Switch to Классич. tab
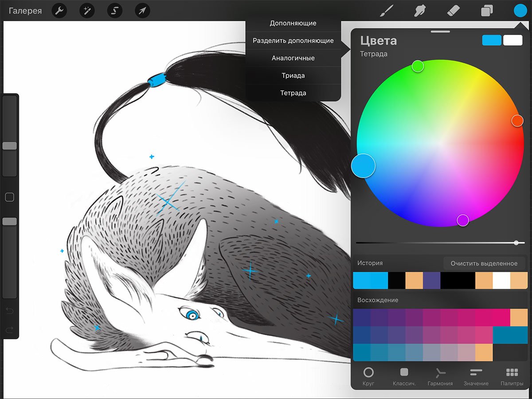The image size is (532, 399). point(404,376)
